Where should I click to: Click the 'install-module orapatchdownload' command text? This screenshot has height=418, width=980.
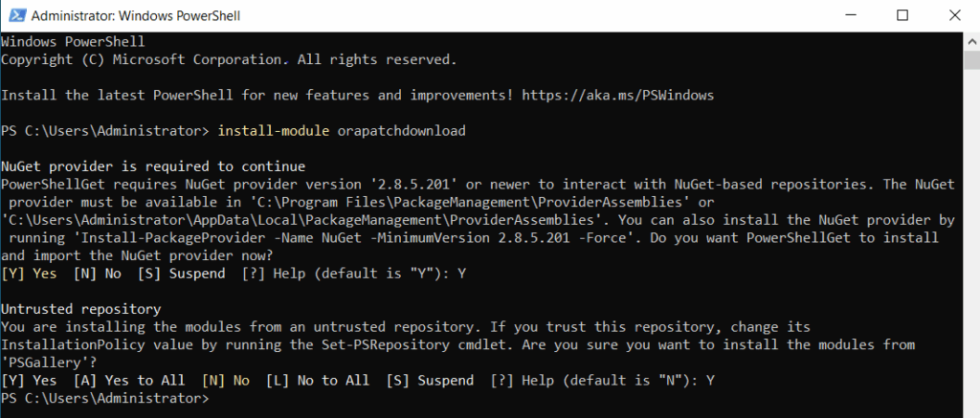coord(343,130)
